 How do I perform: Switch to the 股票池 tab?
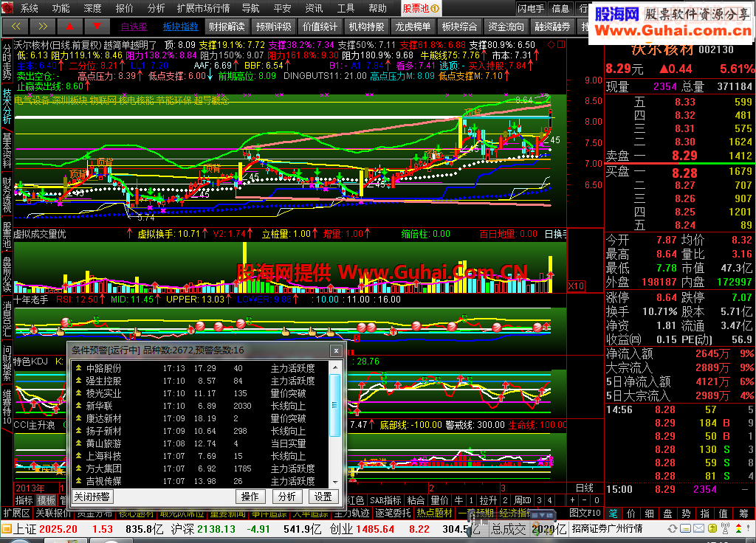(x=420, y=8)
